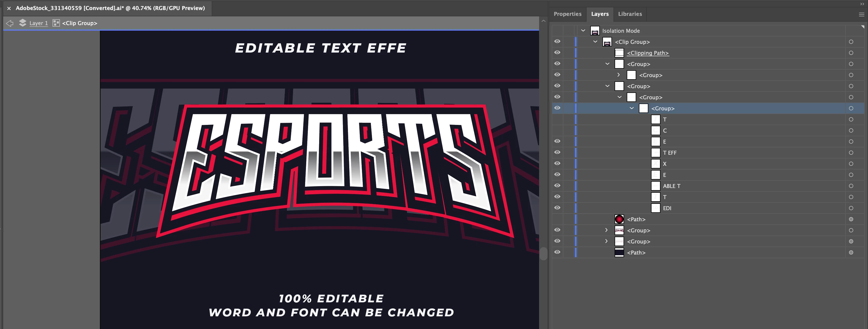Expand the Group with ESPORTS thumbnail
The width and height of the screenshot is (868, 329).
point(607,230)
